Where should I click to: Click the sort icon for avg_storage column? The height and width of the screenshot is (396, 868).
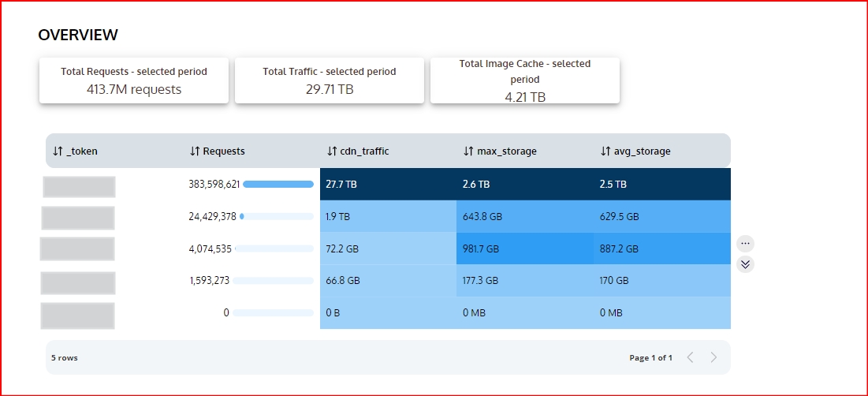[x=605, y=151]
